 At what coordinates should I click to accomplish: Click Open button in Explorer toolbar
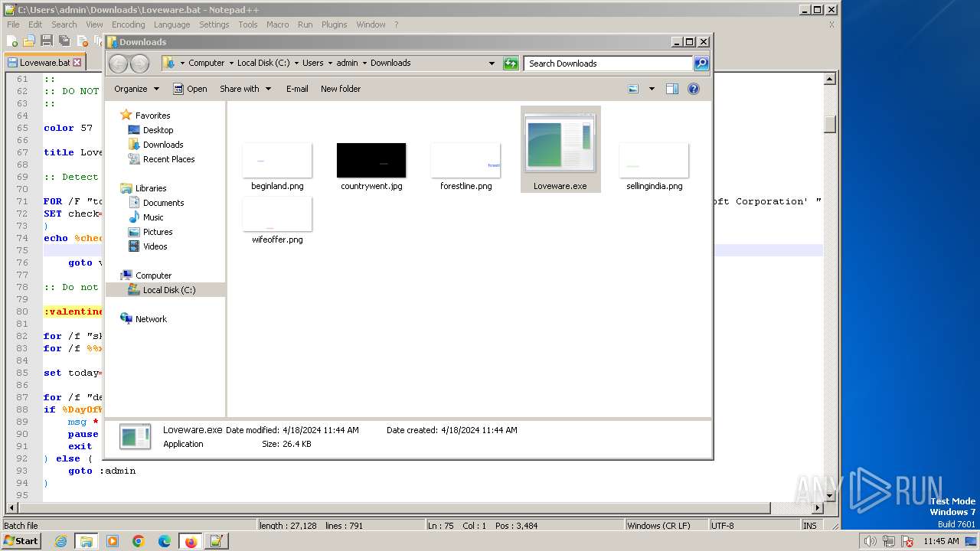(x=190, y=89)
